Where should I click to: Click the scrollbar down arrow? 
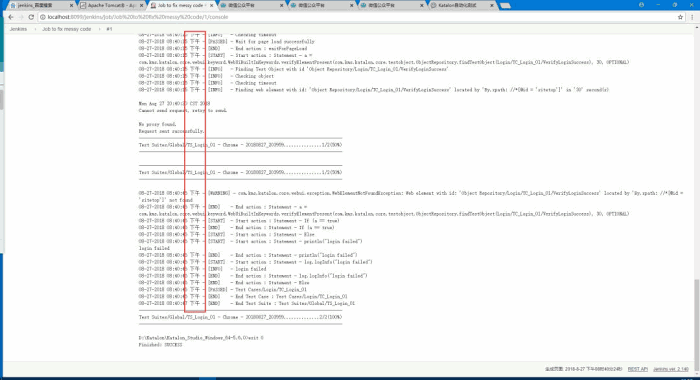(696, 374)
